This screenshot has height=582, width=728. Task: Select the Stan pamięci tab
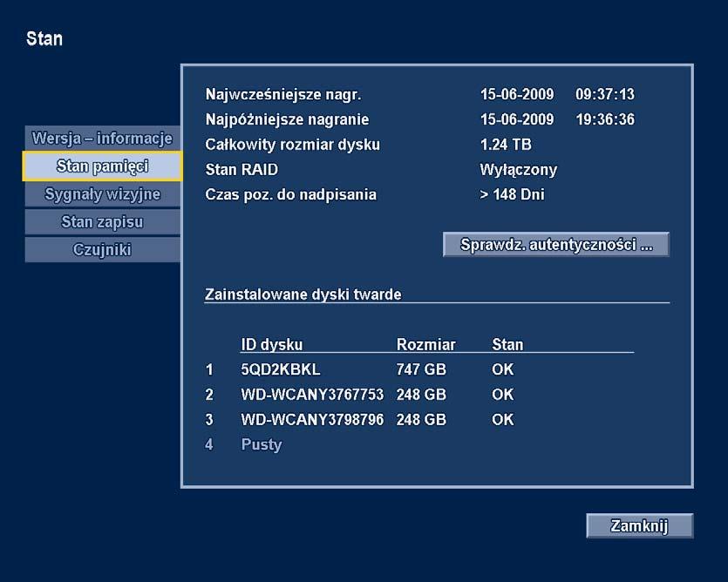(102, 166)
